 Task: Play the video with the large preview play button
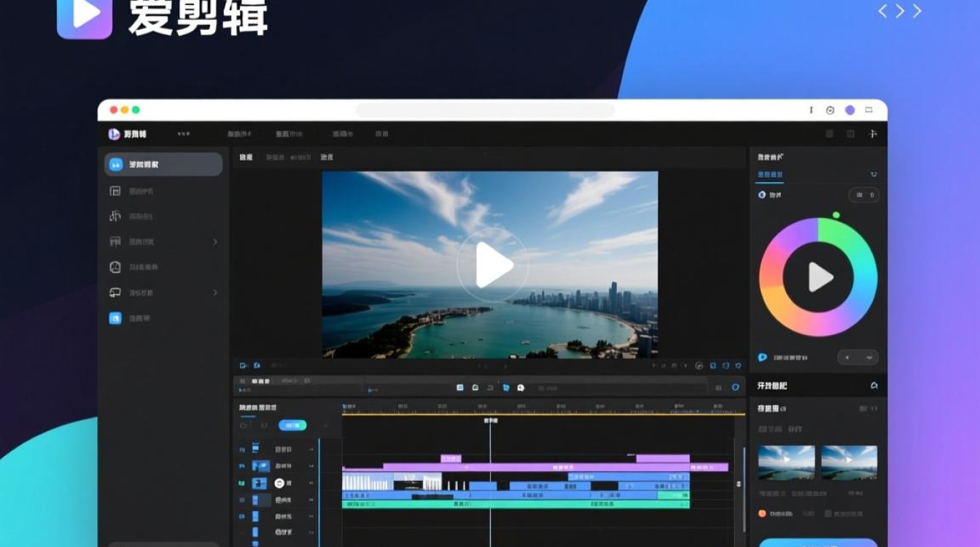493,265
